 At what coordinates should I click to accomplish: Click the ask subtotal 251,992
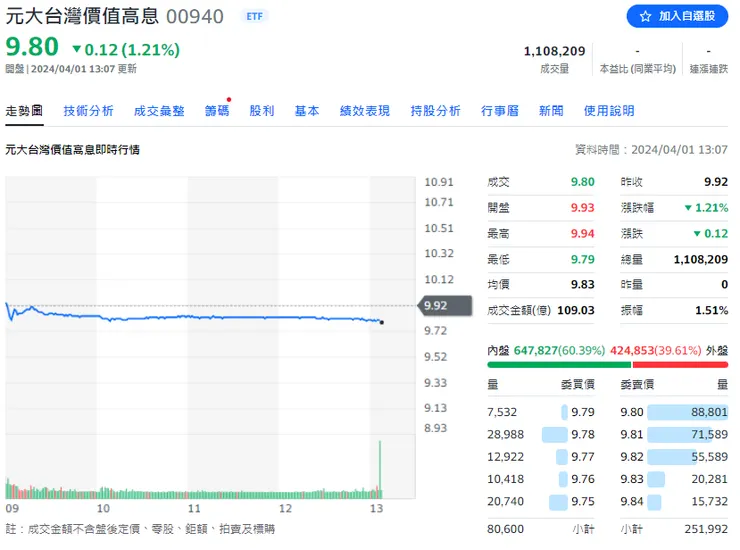click(x=706, y=529)
